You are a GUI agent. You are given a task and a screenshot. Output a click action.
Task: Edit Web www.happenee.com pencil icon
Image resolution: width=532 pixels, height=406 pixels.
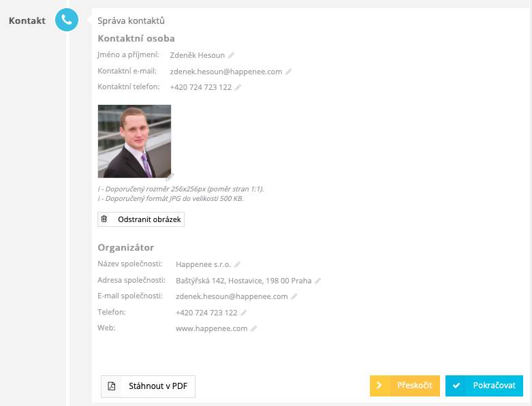click(253, 328)
